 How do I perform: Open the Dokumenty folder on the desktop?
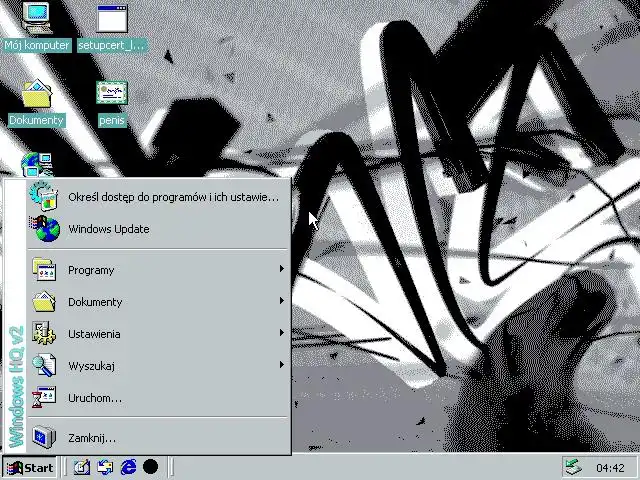[37, 93]
